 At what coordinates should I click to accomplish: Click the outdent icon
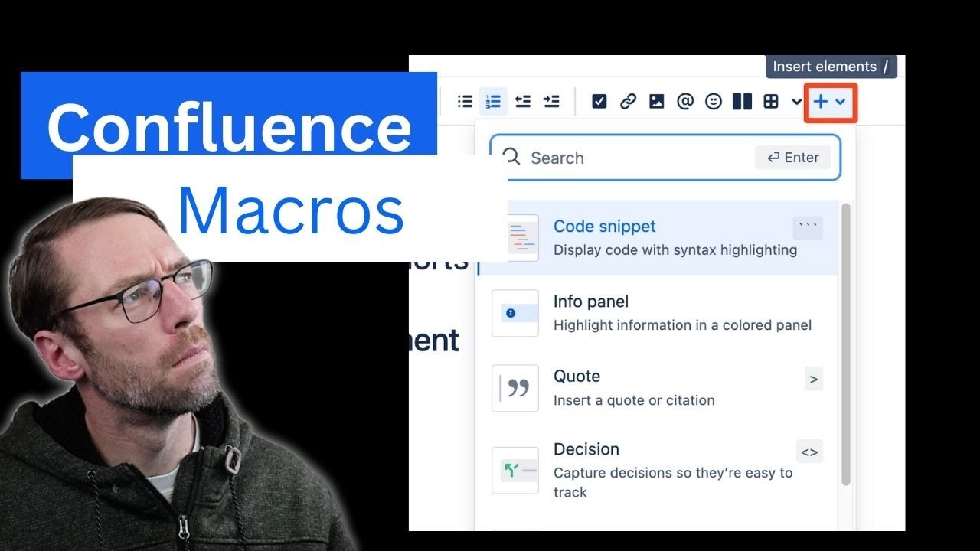522,101
